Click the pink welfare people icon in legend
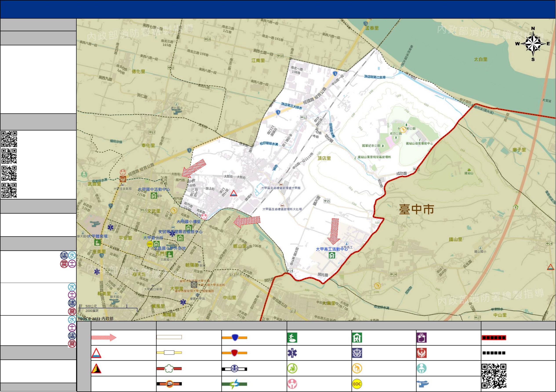This screenshot has height=392, width=556. [292, 384]
